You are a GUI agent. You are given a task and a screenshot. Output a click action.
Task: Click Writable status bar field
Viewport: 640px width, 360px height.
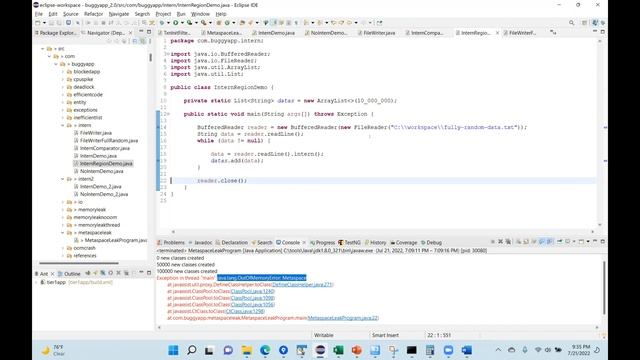coord(324,335)
